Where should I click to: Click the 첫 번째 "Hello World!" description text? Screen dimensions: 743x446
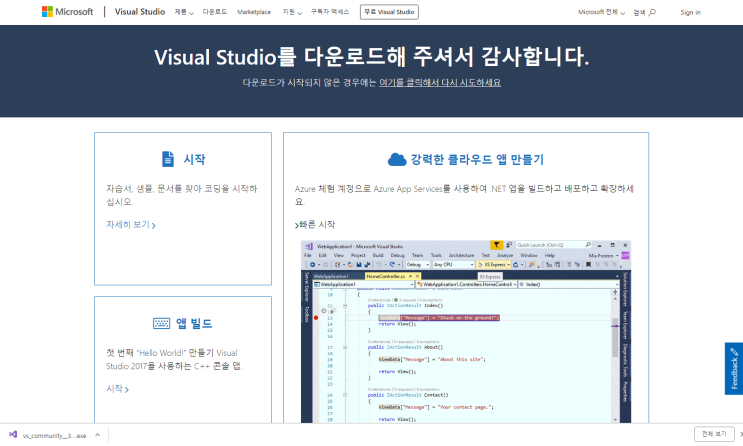tap(174, 359)
